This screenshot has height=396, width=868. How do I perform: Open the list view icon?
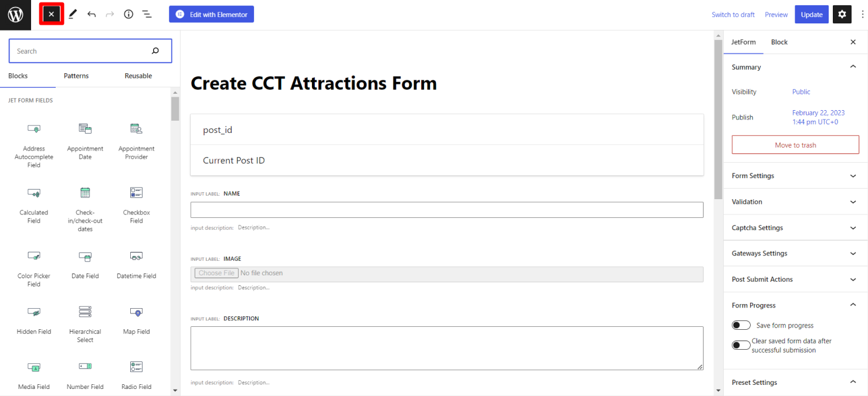[x=147, y=15]
